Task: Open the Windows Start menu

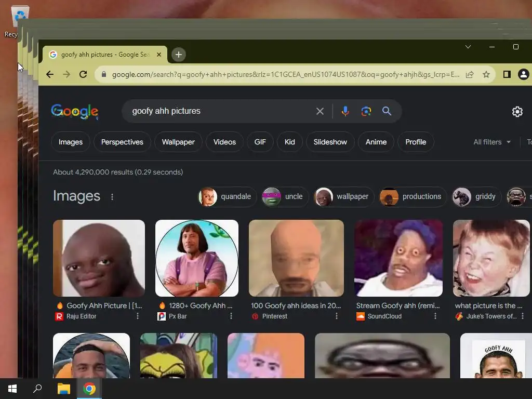Action: [x=12, y=389]
